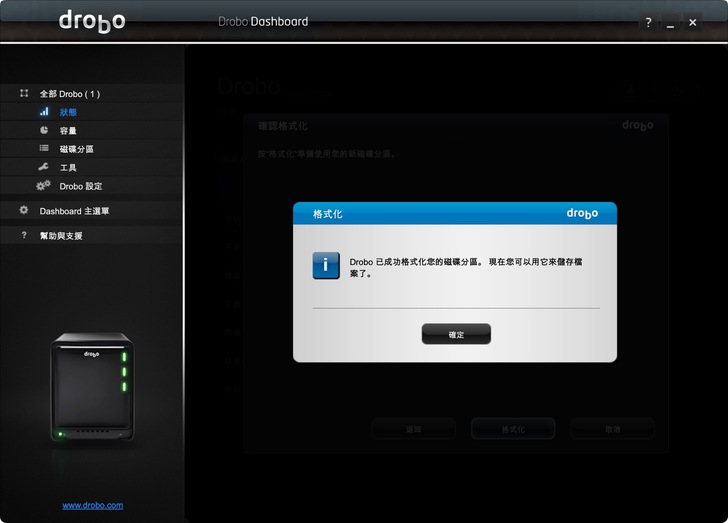The image size is (728, 523).
Task: Click the blue info icon in dialog
Action: (x=326, y=265)
